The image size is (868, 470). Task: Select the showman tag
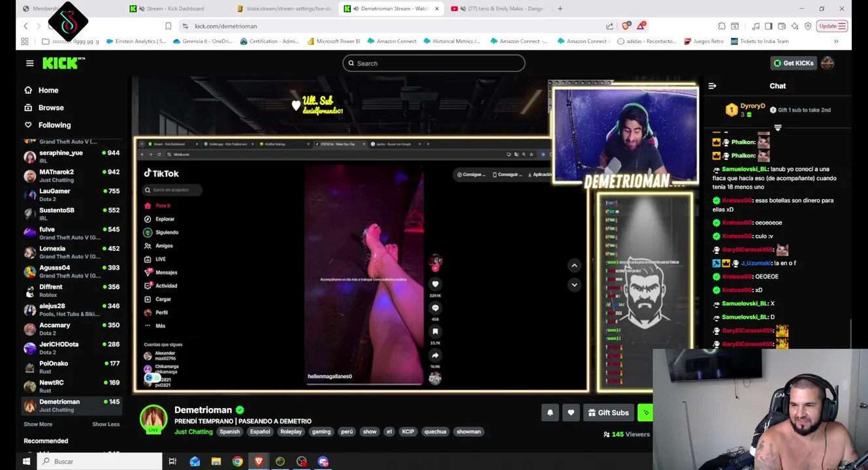pyautogui.click(x=468, y=431)
